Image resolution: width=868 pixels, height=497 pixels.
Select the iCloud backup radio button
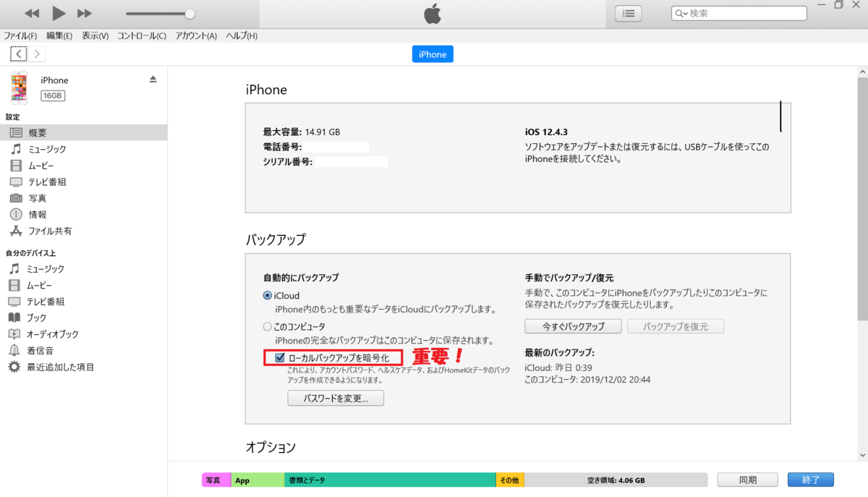click(x=268, y=295)
